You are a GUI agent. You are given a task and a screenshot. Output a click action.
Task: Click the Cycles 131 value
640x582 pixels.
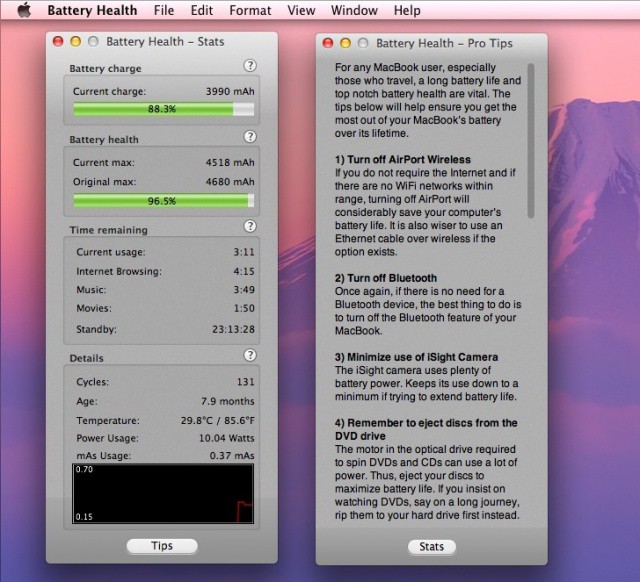(x=245, y=382)
